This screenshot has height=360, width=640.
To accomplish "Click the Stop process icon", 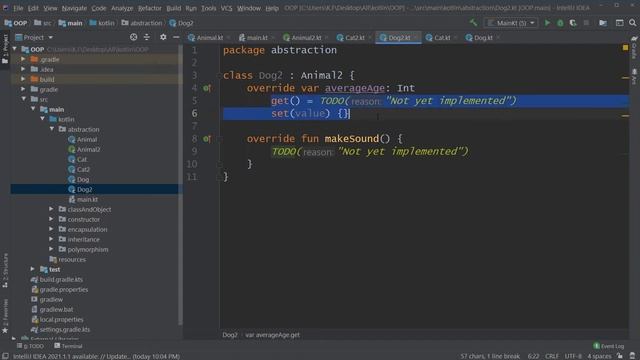I will (x=586, y=23).
